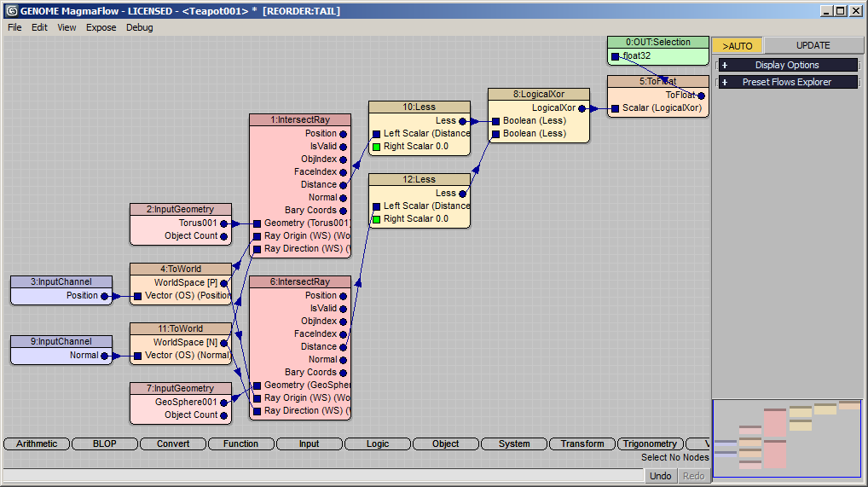Open the Object node category
Viewport: 868px width, 487px height.
pos(446,444)
